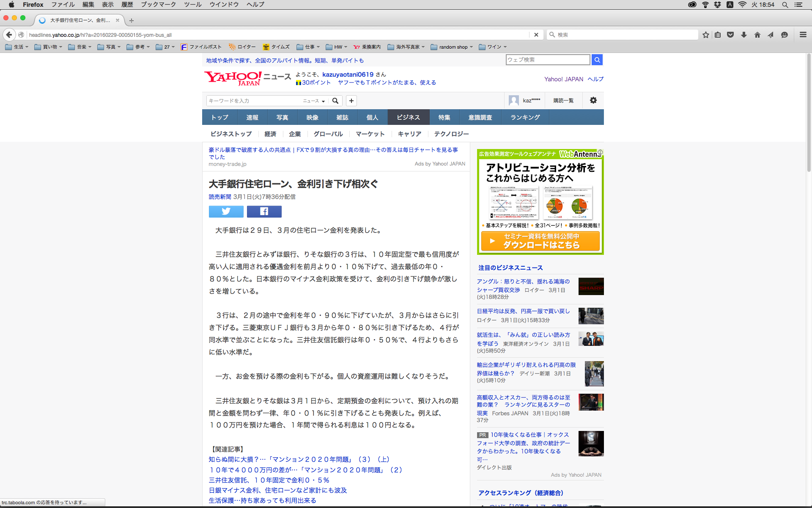Stop loading page with X button

click(536, 35)
